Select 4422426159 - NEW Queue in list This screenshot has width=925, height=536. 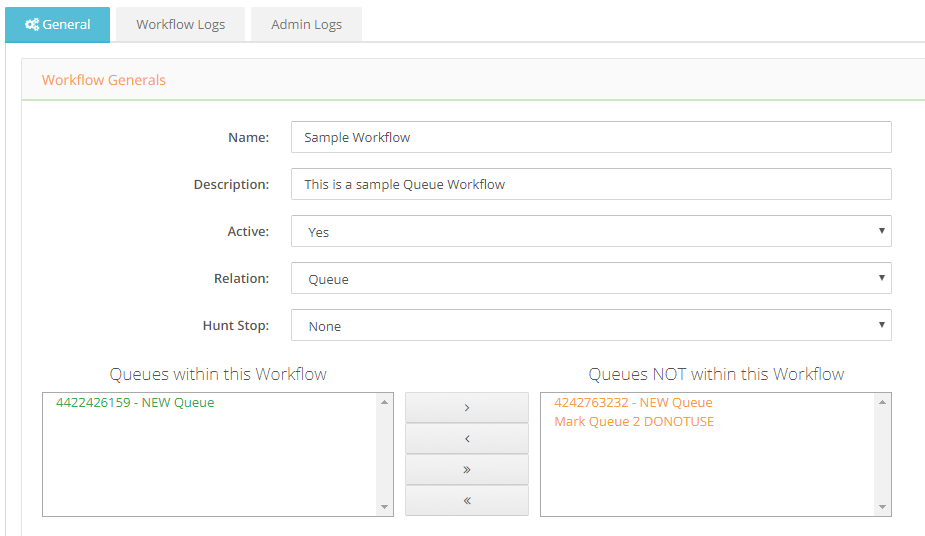[x=135, y=403]
